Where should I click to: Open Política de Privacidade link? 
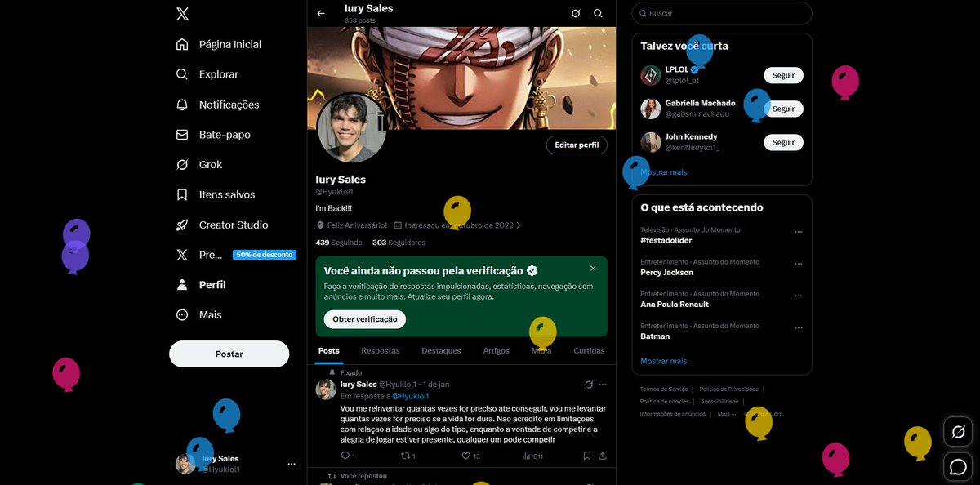pyautogui.click(x=729, y=389)
